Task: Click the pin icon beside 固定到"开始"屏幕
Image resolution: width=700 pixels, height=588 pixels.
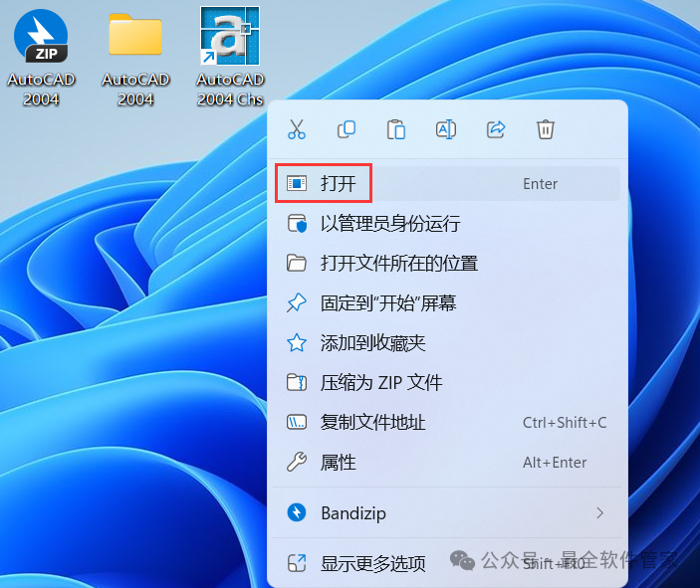Action: 297,303
